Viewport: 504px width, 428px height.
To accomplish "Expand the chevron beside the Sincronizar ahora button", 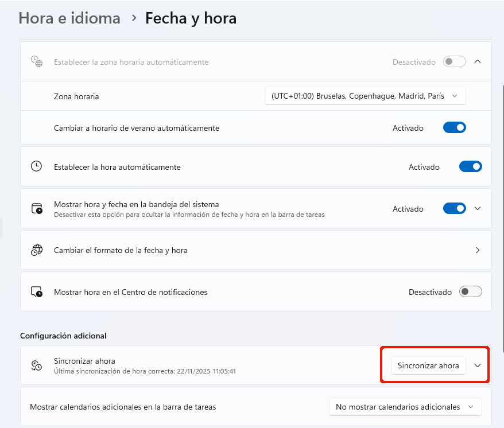I will (478, 365).
